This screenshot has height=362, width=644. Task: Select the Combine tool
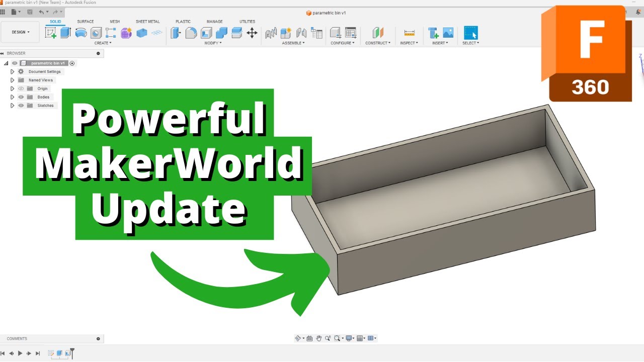coord(221,33)
